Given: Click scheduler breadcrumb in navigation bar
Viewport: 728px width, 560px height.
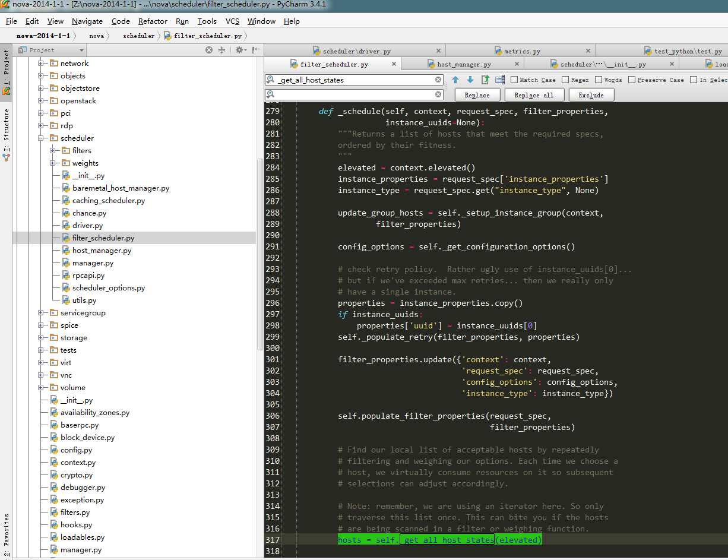Looking at the screenshot, I should [x=138, y=36].
